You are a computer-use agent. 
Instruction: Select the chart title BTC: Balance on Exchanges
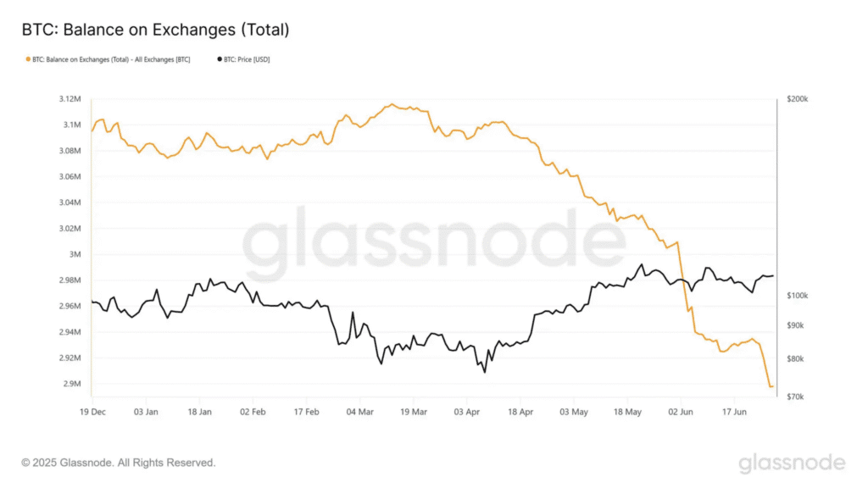click(155, 30)
